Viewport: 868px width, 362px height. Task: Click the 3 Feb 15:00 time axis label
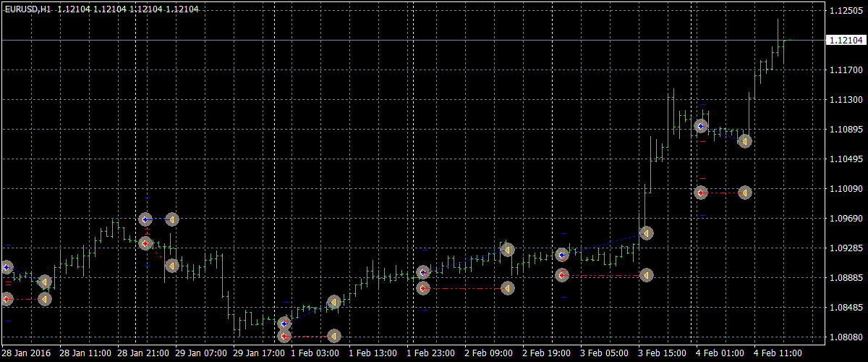pyautogui.click(x=663, y=353)
